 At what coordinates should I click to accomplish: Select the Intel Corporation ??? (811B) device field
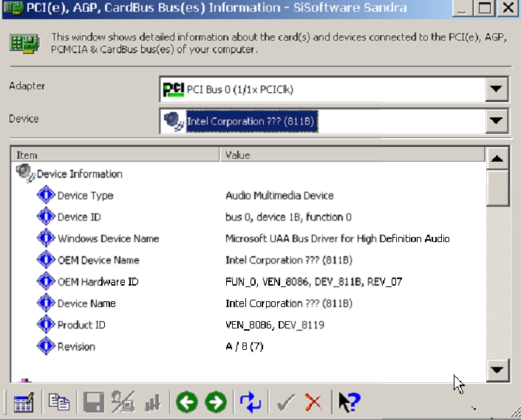coord(333,121)
